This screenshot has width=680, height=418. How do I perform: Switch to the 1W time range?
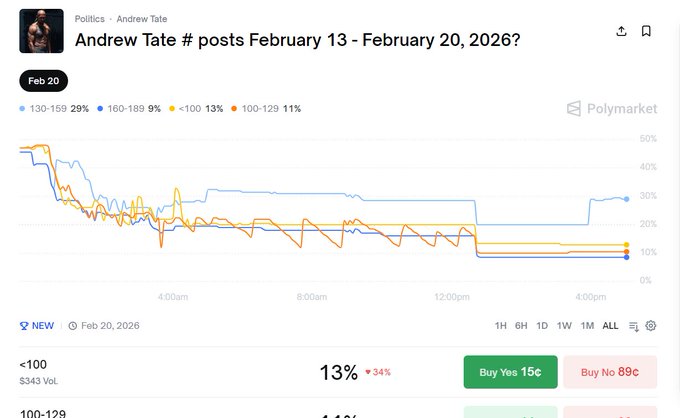point(564,325)
